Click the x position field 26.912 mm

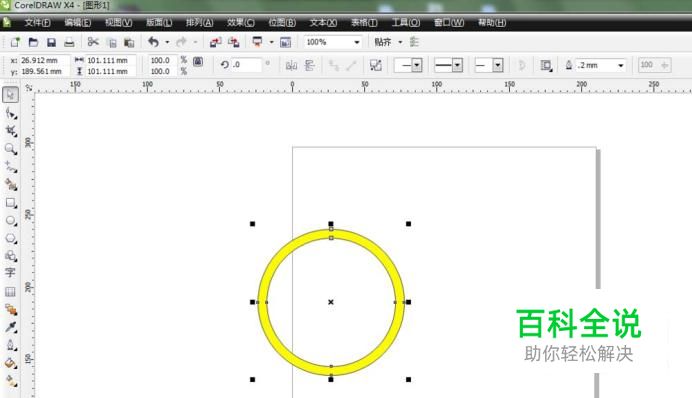point(45,60)
